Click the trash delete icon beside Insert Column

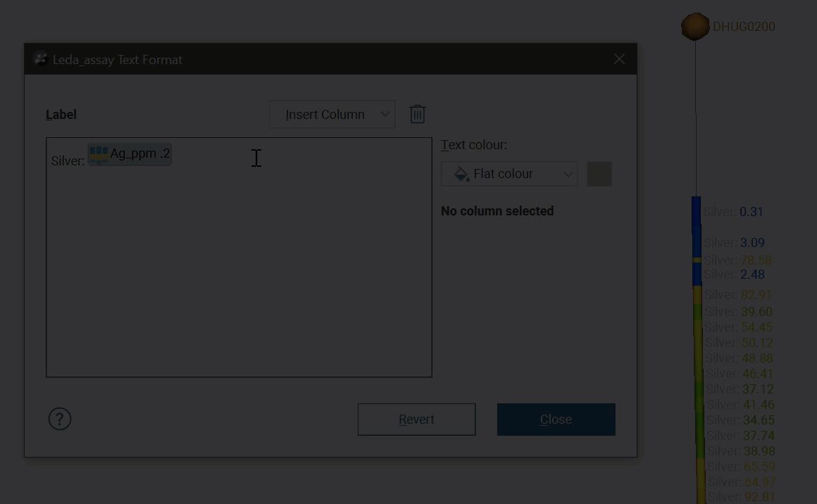[x=418, y=114]
